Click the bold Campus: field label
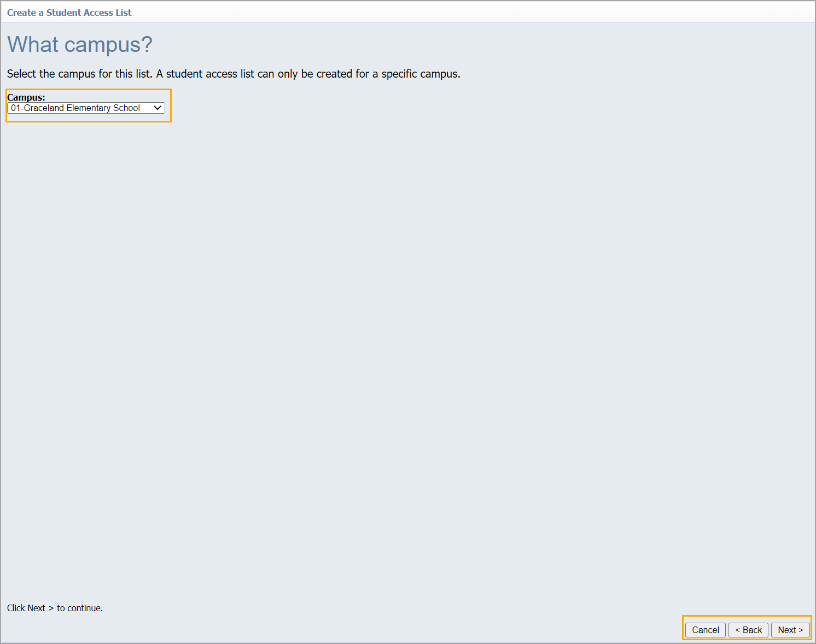Viewport: 816px width, 644px height. click(x=26, y=97)
